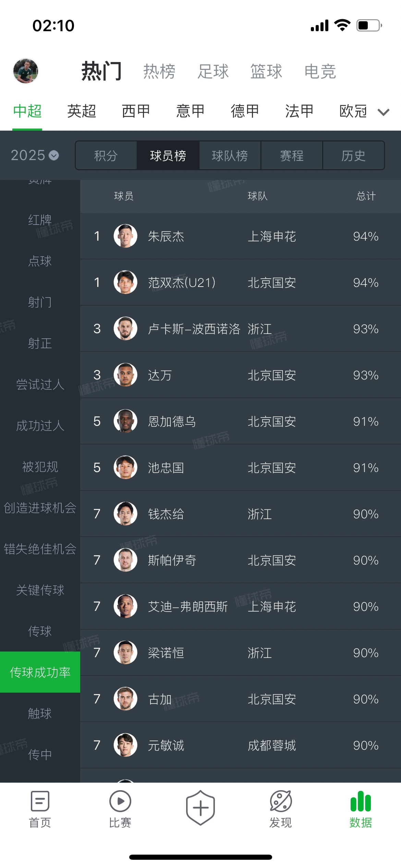
Task: Switch to the 球队榜 tab
Action: (230, 156)
